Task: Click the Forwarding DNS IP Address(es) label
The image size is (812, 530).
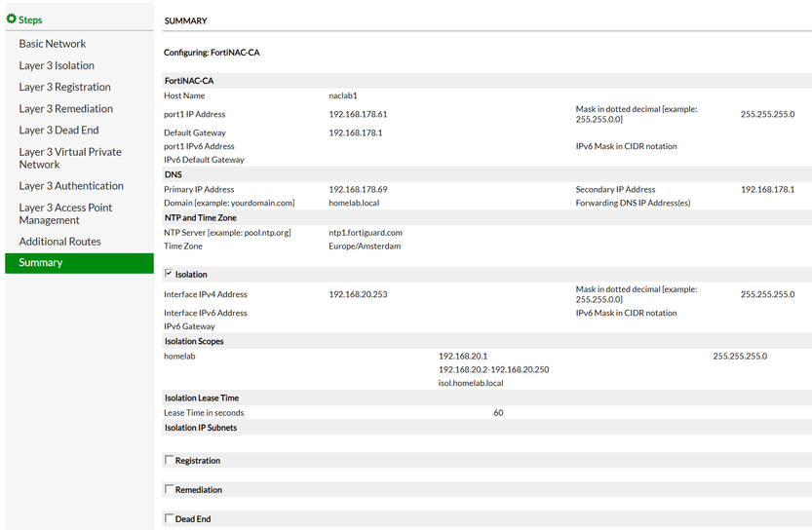Action: pos(633,204)
